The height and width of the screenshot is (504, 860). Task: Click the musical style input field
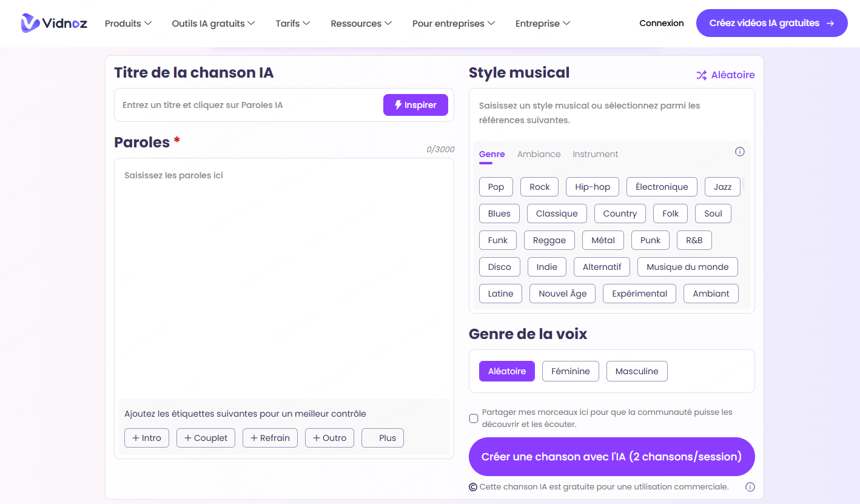(x=611, y=113)
